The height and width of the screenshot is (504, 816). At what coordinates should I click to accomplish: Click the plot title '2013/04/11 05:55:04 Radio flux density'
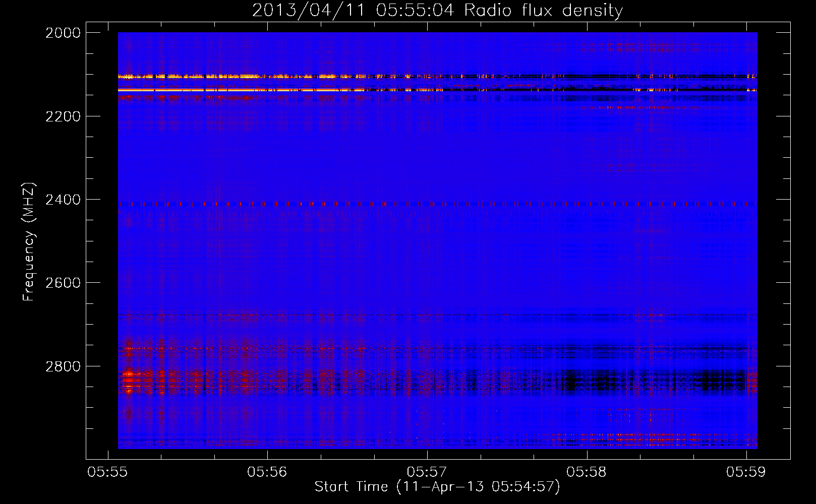[437, 10]
